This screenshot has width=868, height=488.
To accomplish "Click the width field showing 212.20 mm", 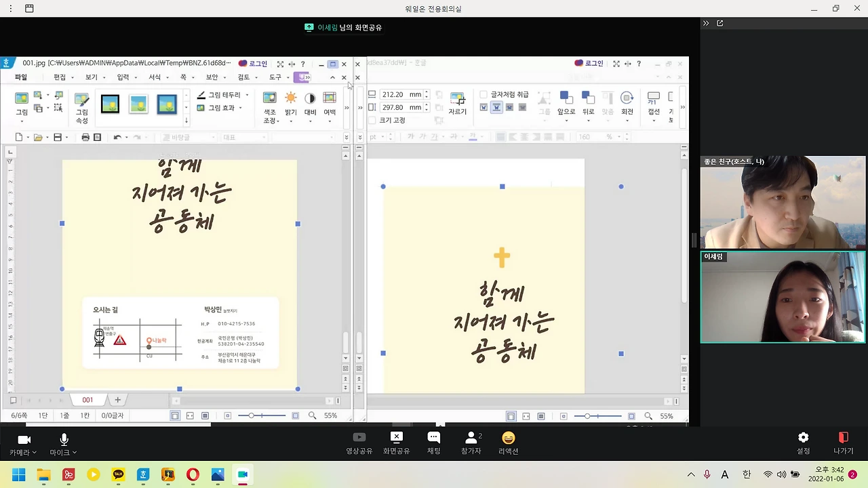I will (x=401, y=95).
